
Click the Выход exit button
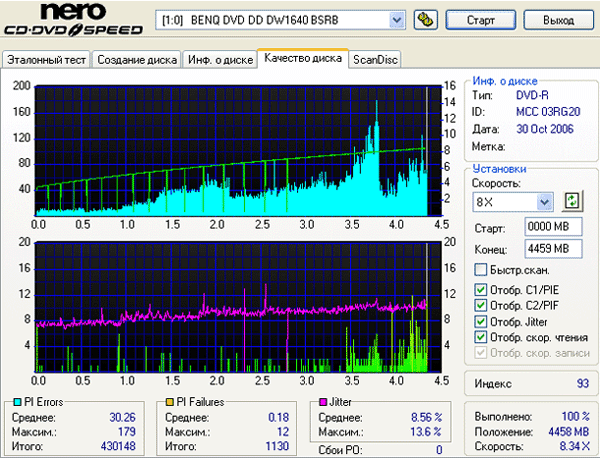pyautogui.click(x=557, y=20)
